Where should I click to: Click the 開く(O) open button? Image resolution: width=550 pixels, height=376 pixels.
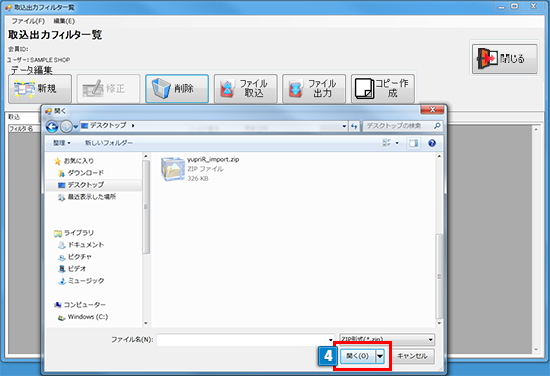(358, 356)
